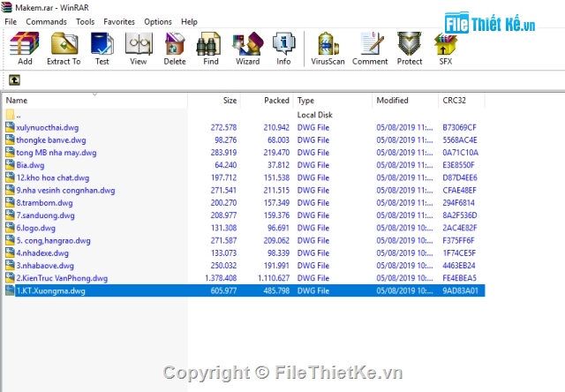
Task: Sort by the Type column header
Action: 333,100
